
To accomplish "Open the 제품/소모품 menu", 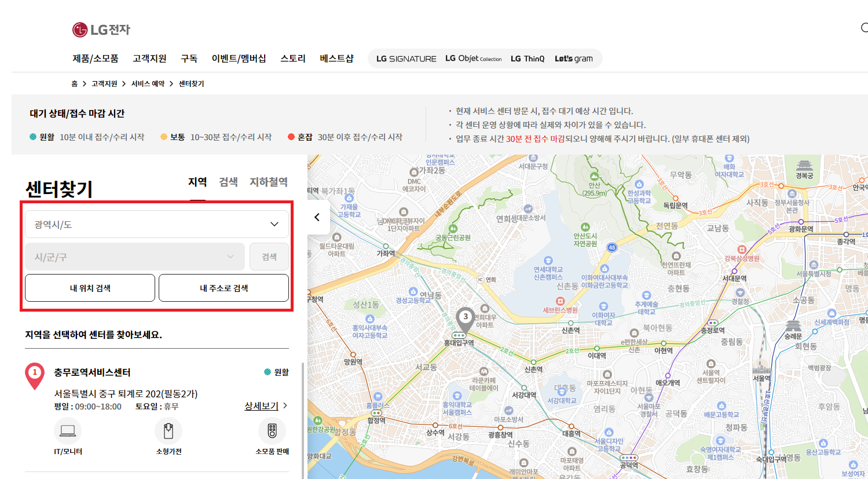I will (x=96, y=58).
